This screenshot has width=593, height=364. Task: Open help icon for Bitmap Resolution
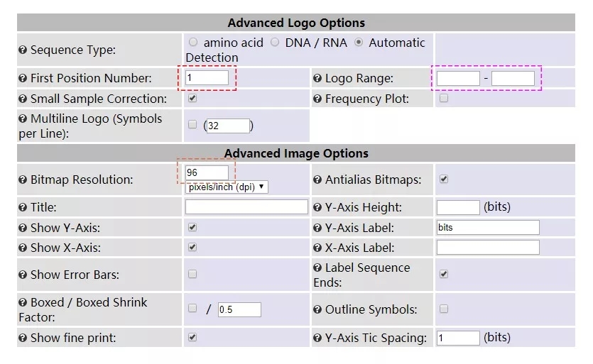23,180
